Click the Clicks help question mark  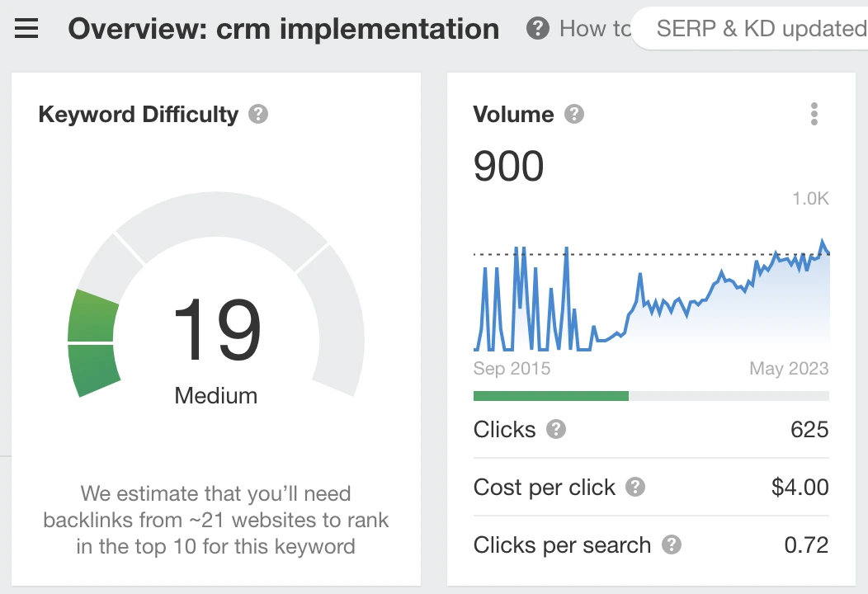(556, 429)
